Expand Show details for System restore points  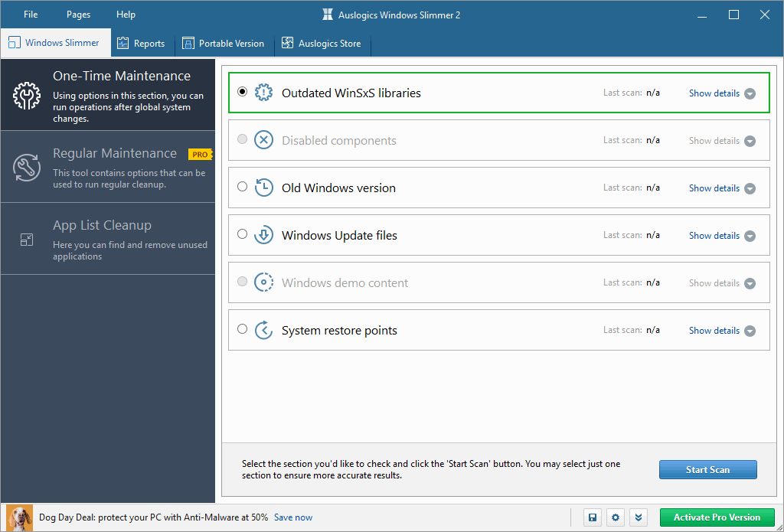point(721,331)
